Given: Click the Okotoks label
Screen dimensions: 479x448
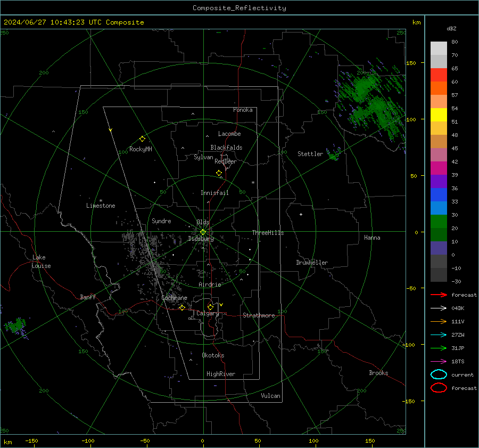Looking at the screenshot, I should [213, 355].
